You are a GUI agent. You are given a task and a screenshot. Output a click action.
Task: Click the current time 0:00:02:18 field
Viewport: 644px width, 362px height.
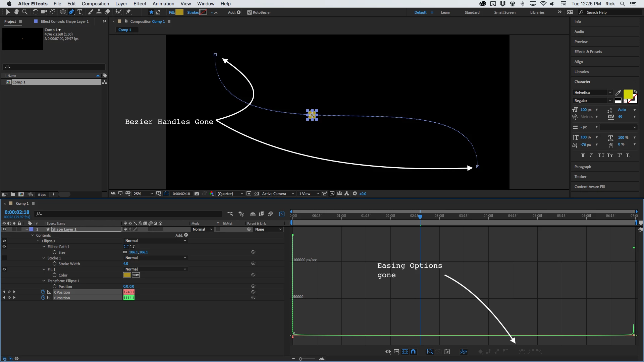[x=17, y=212]
